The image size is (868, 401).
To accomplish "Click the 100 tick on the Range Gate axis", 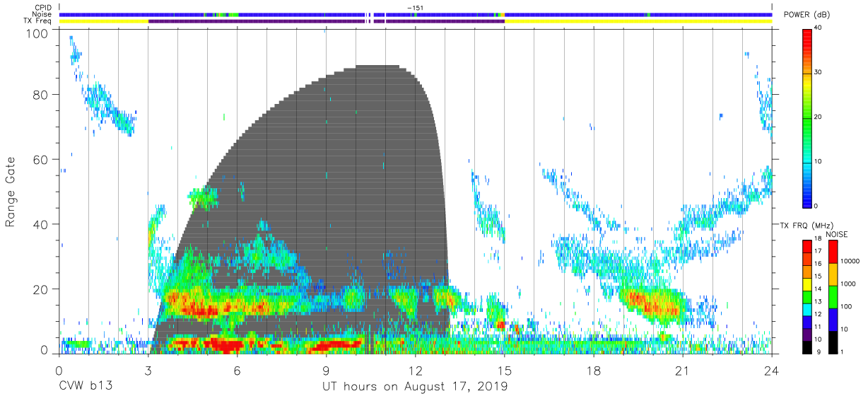I will [37, 33].
